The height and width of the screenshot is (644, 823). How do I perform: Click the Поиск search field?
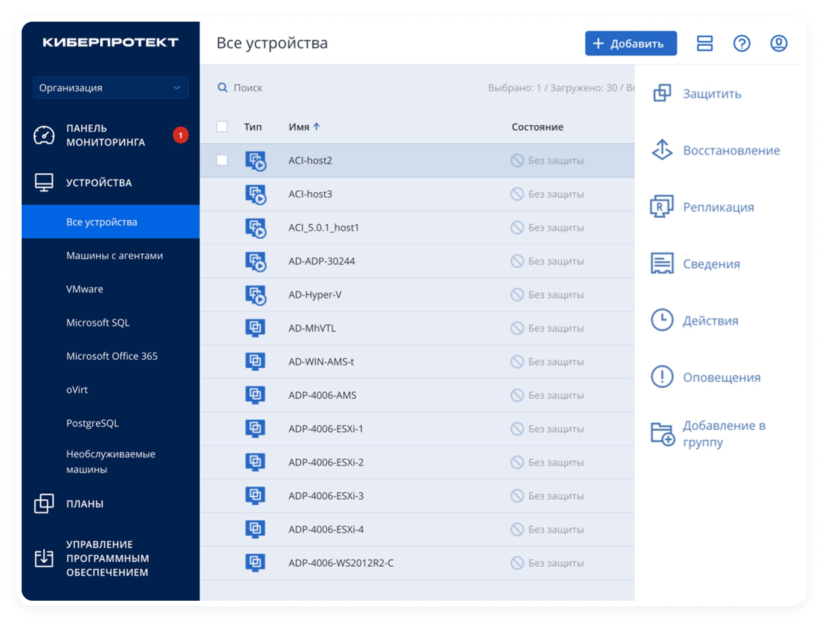point(248,88)
